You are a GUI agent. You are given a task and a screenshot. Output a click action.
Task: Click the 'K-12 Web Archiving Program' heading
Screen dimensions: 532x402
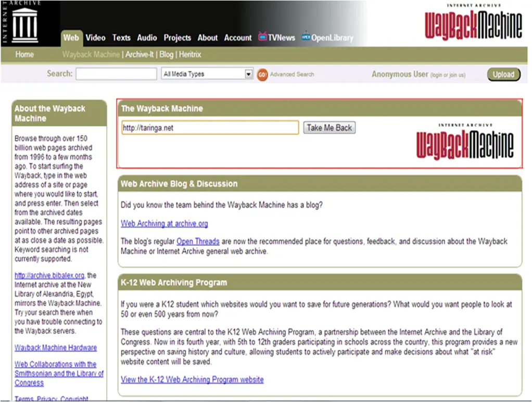(x=174, y=282)
